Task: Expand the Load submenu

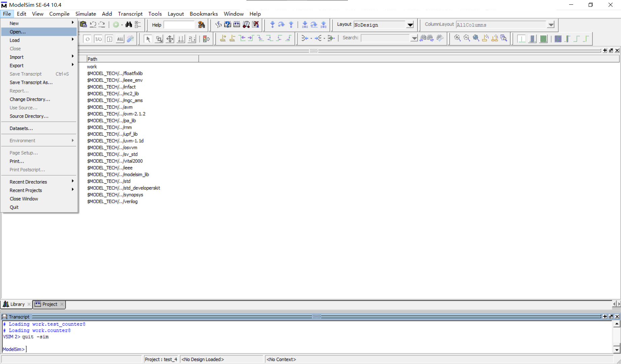Action: coord(39,40)
